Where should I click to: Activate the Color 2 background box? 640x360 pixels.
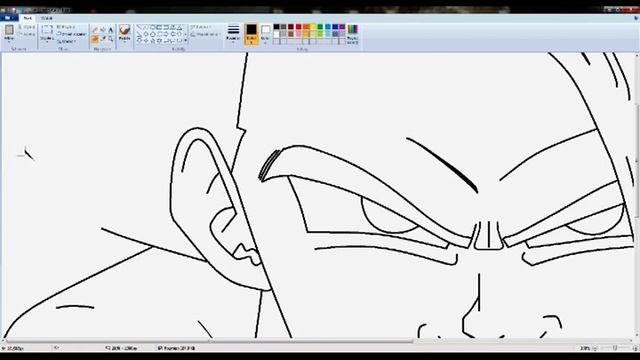coord(265,33)
